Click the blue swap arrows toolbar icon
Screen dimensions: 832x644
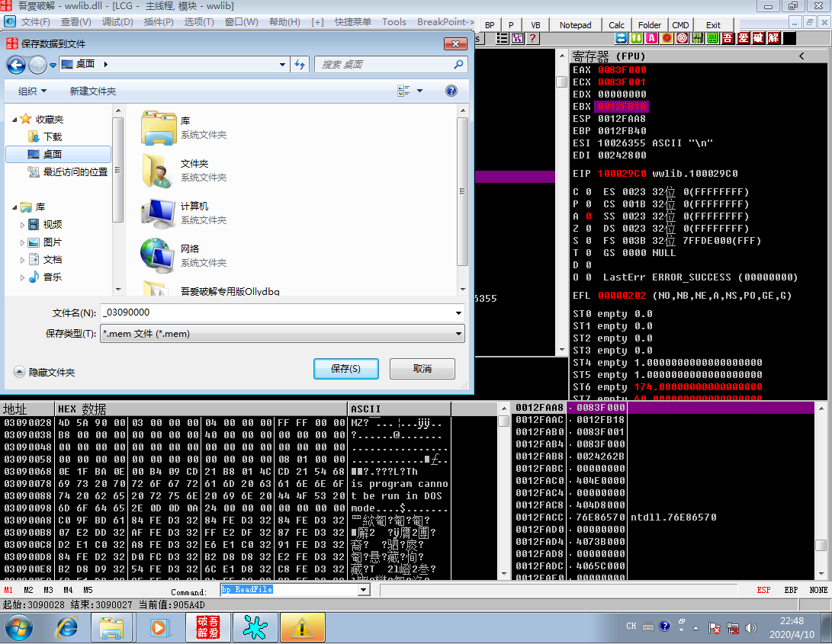621,38
